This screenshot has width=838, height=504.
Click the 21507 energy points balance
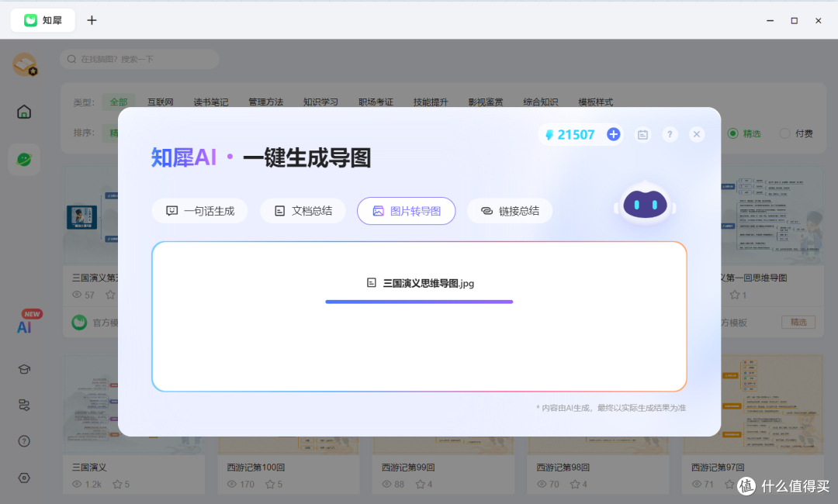pyautogui.click(x=570, y=135)
